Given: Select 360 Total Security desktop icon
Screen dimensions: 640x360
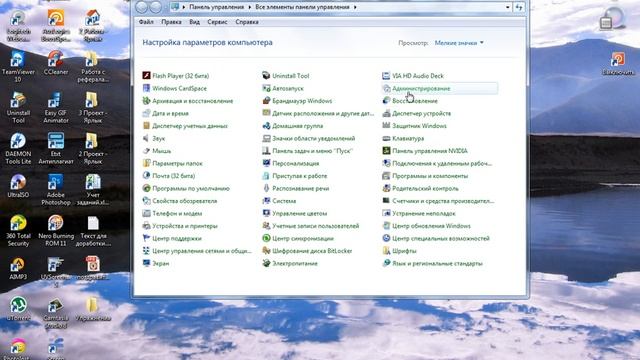Looking at the screenshot, I should point(18,231).
